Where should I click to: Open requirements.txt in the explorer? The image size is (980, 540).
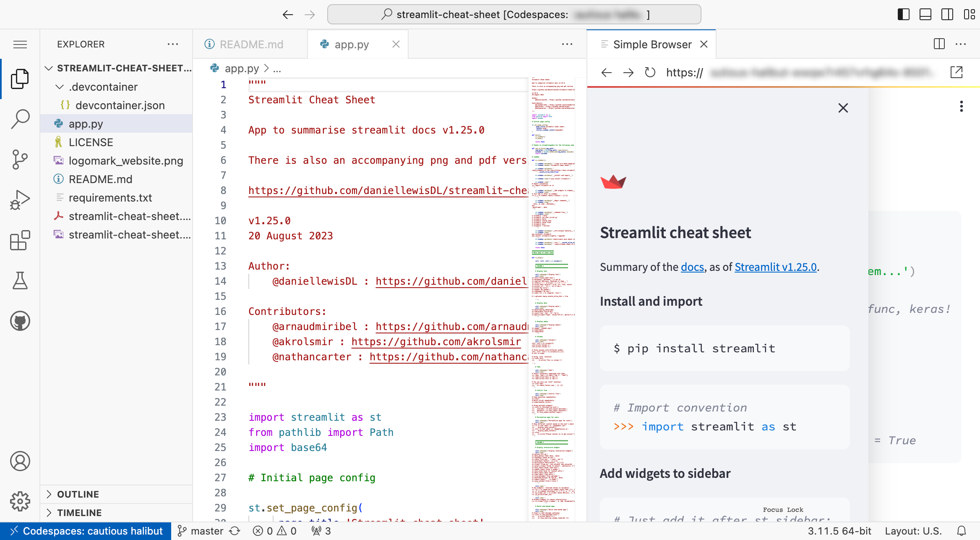tap(117, 198)
